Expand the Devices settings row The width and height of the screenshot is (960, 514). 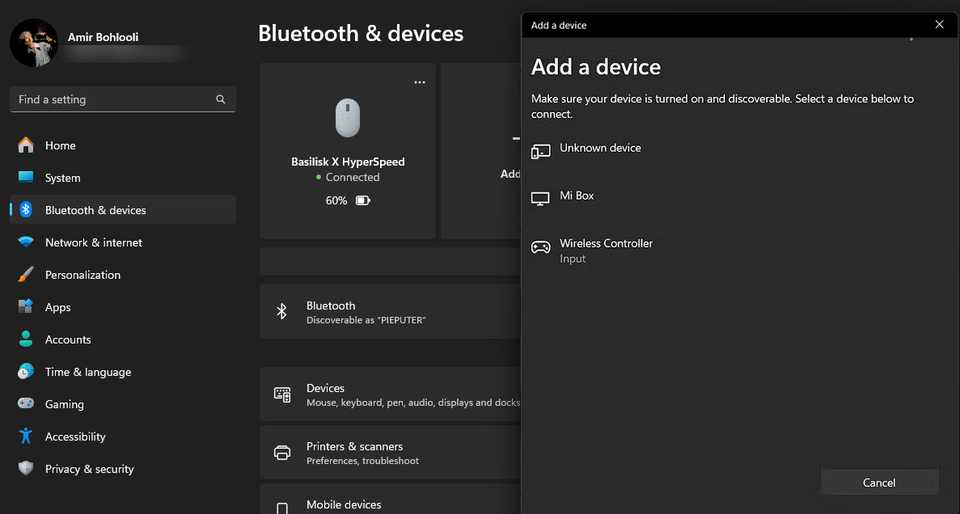(390, 395)
